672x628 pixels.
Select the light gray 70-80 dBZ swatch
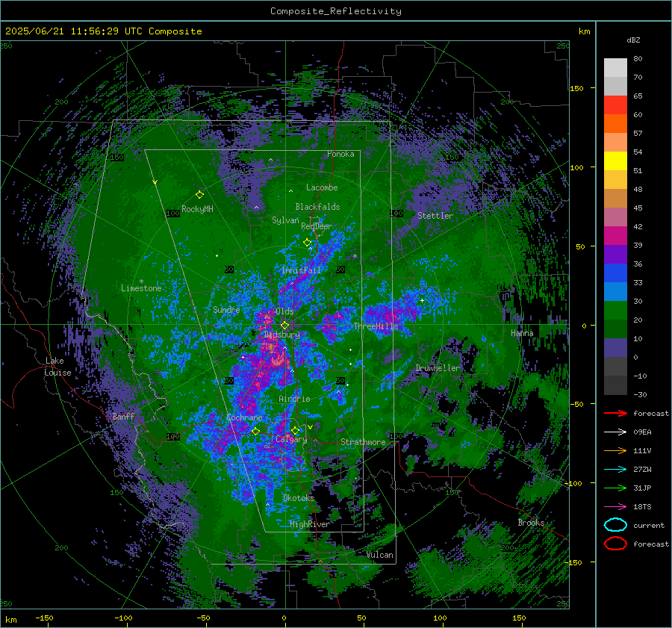click(x=615, y=68)
